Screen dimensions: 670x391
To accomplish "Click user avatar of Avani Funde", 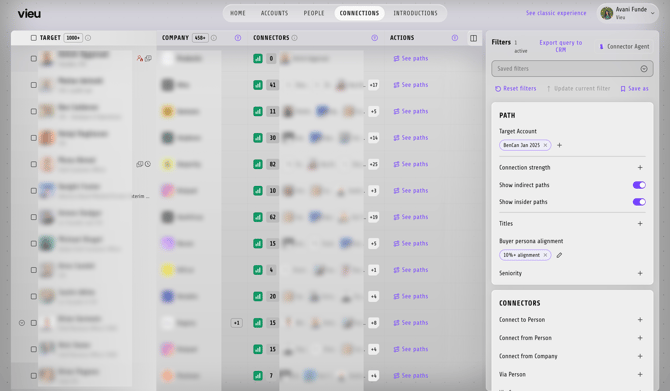I will 606,13.
